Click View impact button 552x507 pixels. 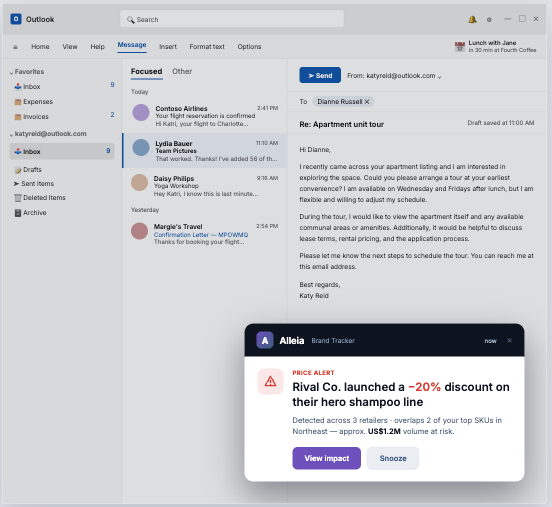tap(326, 458)
